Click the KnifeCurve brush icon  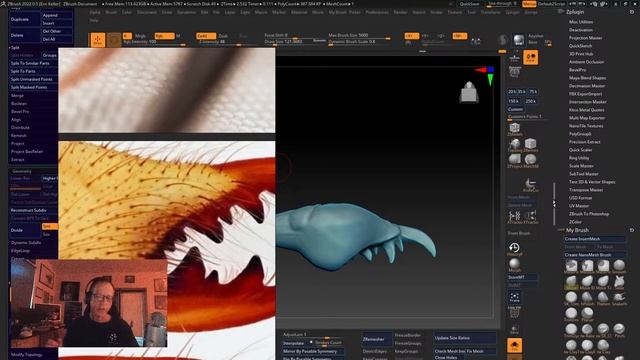coord(530,184)
